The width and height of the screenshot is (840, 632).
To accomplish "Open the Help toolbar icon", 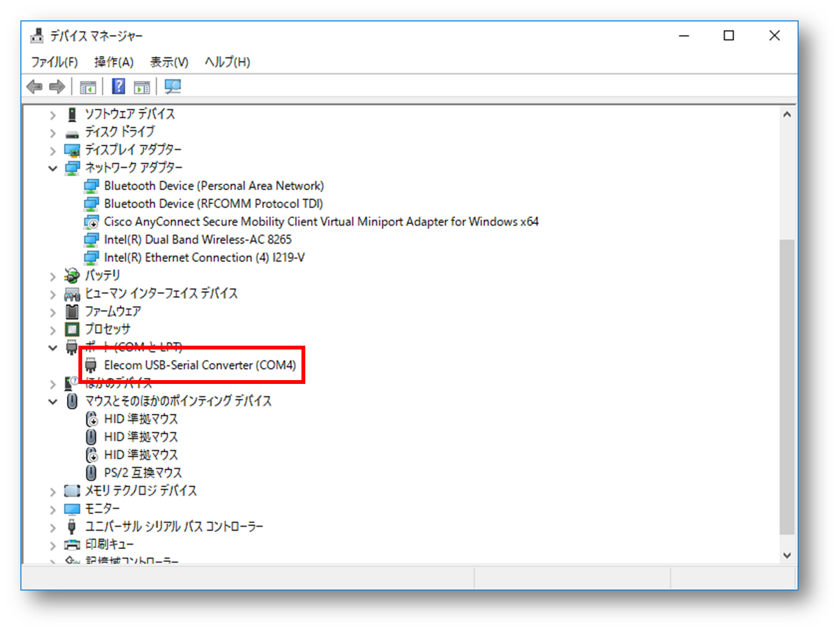I will click(x=119, y=86).
